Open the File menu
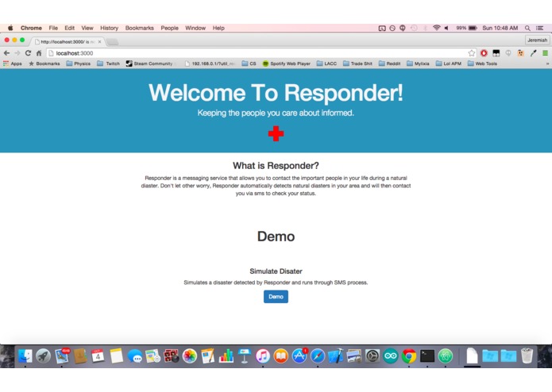This screenshot has height=392, width=552. coord(53,28)
